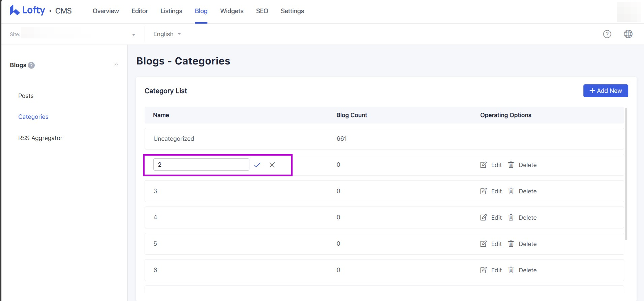Screen dimensions: 644x301
Task: Go to Posts in the sidebar
Action: pos(26,96)
